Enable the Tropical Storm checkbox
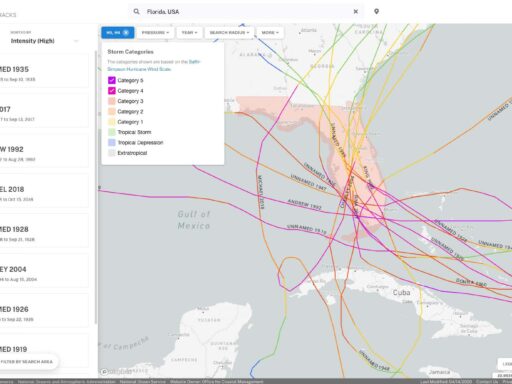The image size is (512, 384). pos(112,132)
